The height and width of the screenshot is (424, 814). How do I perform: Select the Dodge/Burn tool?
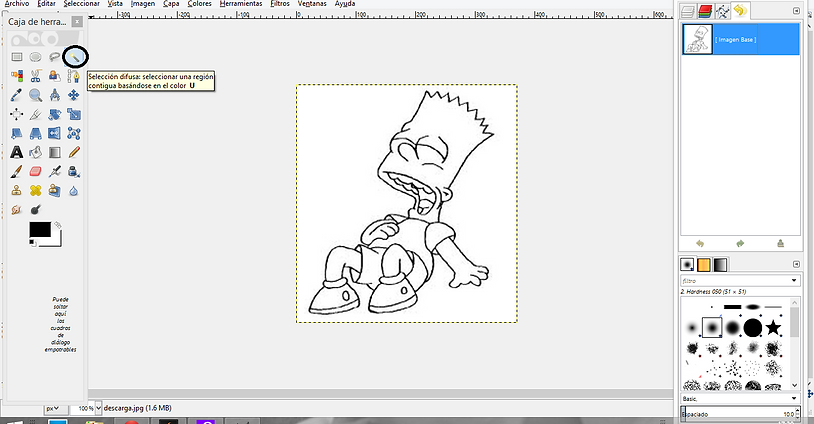(x=35, y=210)
